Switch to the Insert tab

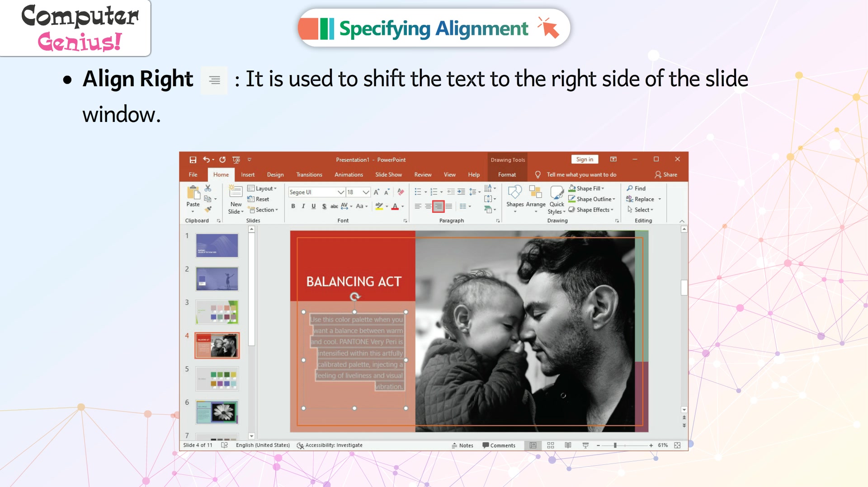pyautogui.click(x=248, y=174)
